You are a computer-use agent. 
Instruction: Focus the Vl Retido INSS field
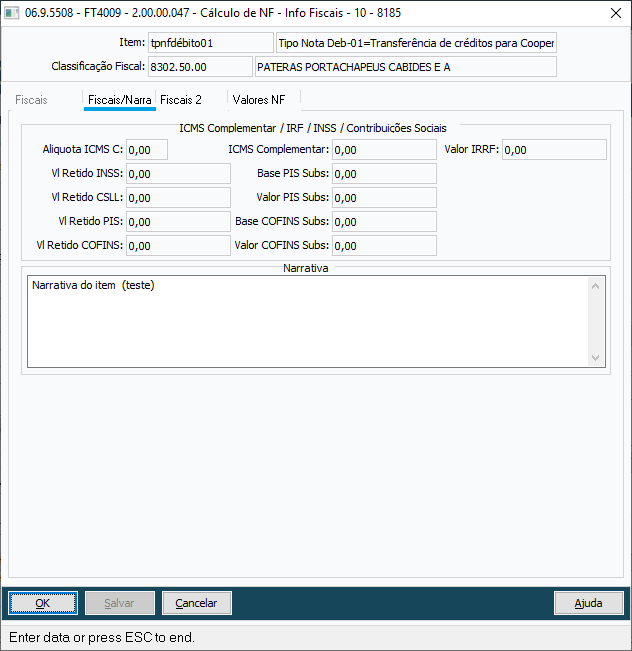178,174
